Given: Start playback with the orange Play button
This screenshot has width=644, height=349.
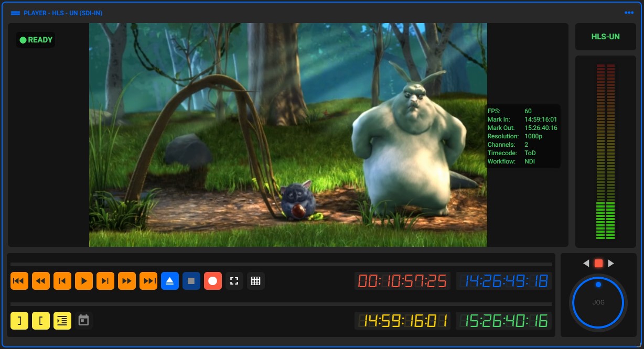Looking at the screenshot, I should coord(84,281).
